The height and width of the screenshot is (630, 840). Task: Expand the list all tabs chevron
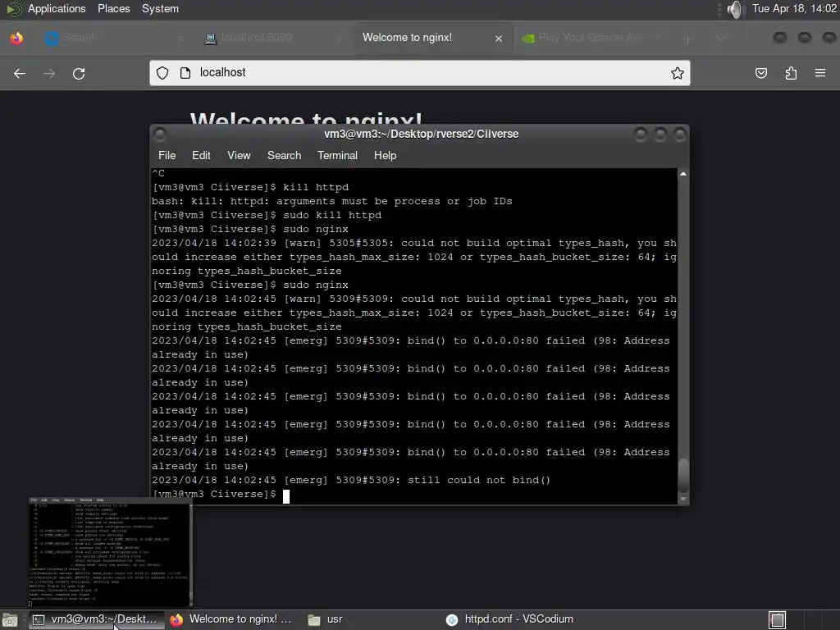(720, 39)
